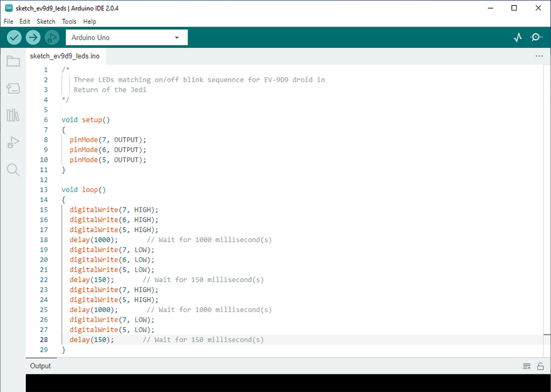Click 'void loop()' on line 13
551x392 pixels.
coord(84,190)
